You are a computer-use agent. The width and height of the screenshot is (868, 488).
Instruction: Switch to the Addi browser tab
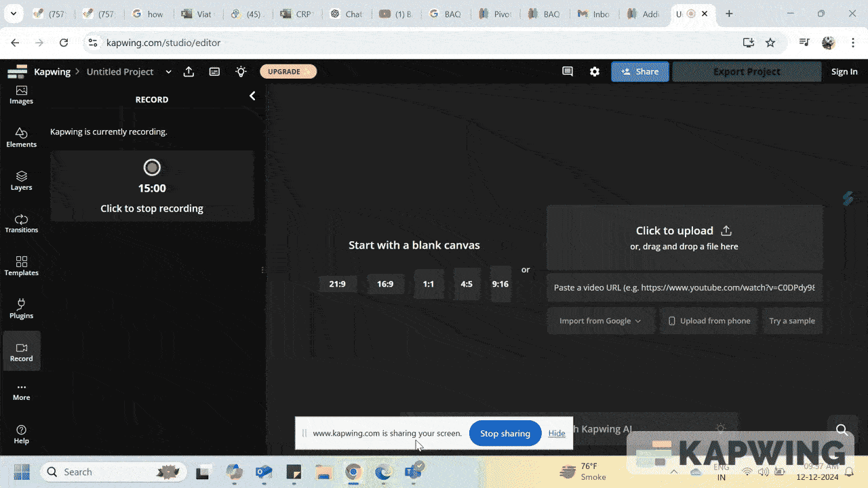[x=643, y=14]
